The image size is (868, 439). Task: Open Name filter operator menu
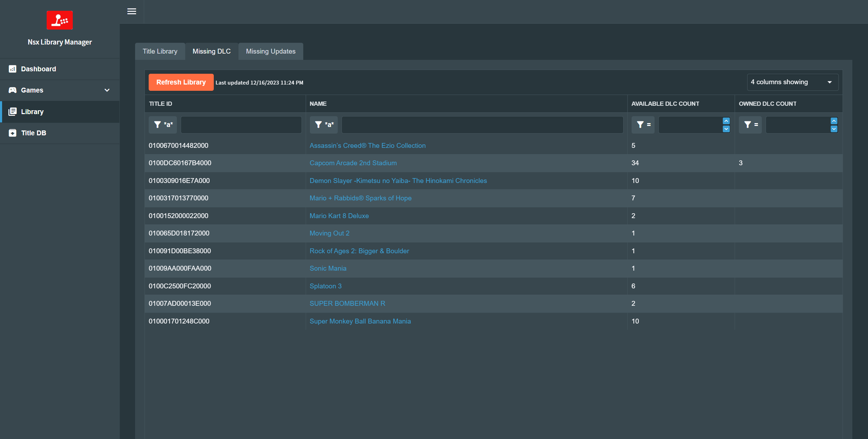(x=324, y=125)
